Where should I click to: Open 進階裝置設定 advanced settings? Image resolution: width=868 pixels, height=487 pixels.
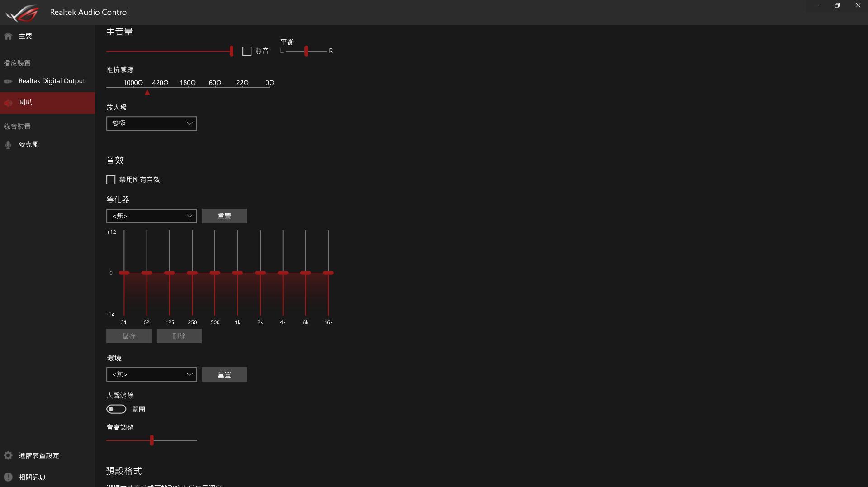[x=47, y=455]
